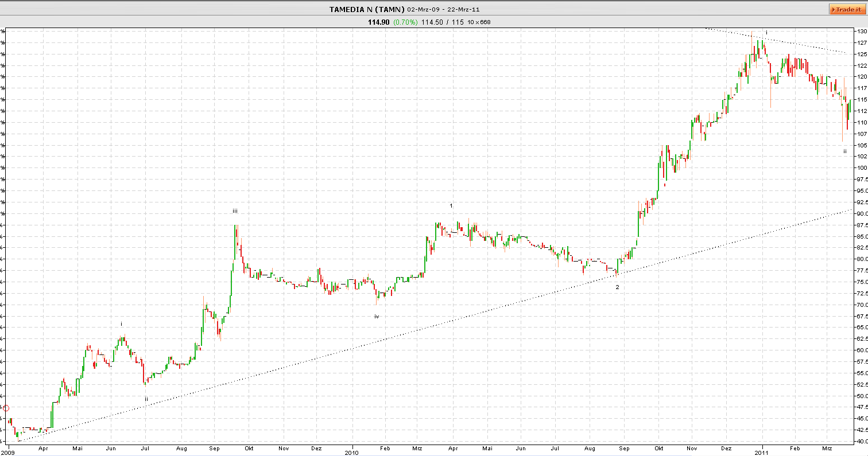
Task: Click the 55.0 price axis label
Action: tap(862, 373)
